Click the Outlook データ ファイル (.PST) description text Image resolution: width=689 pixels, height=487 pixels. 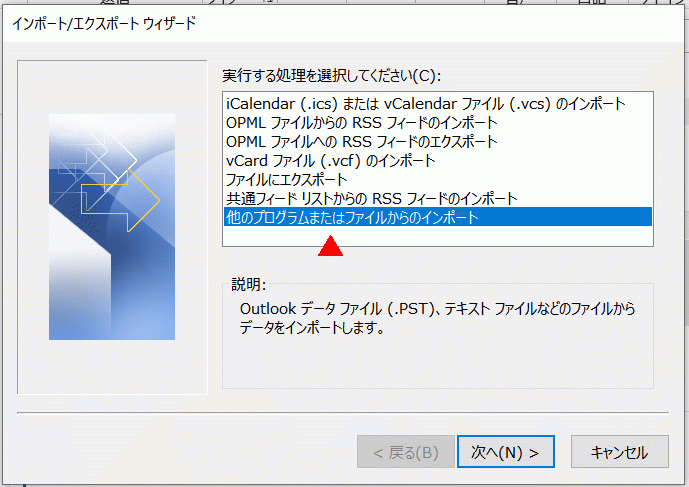438,318
